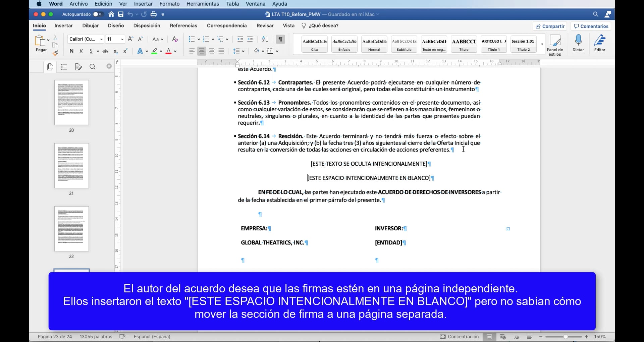
Task: Select the strikethrough formatting icon
Action: [105, 51]
